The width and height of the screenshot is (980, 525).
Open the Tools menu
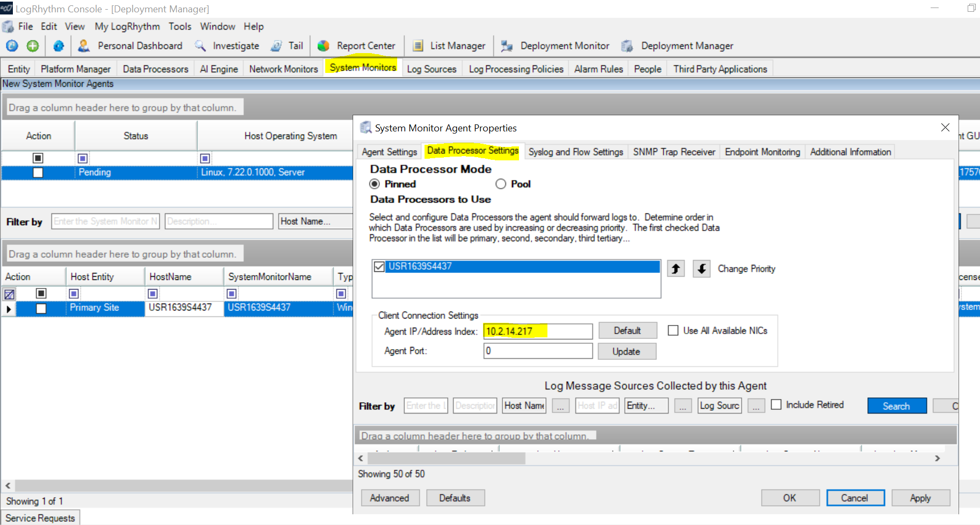(180, 26)
